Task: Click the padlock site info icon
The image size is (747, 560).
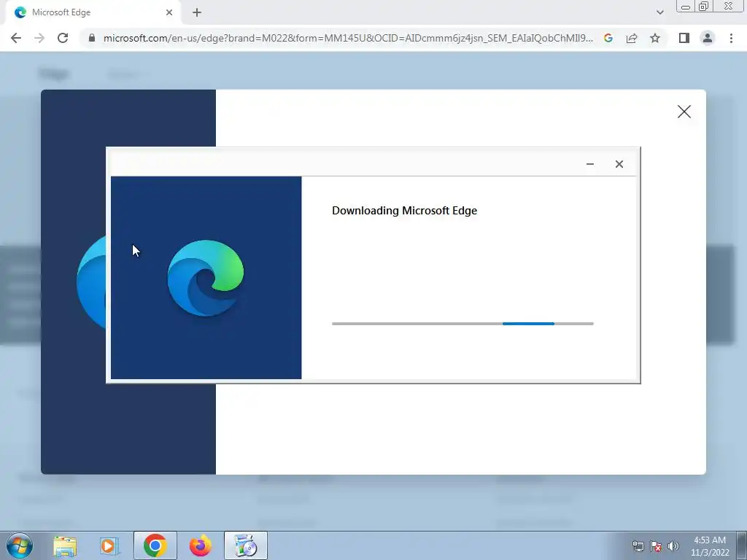Action: 92,38
